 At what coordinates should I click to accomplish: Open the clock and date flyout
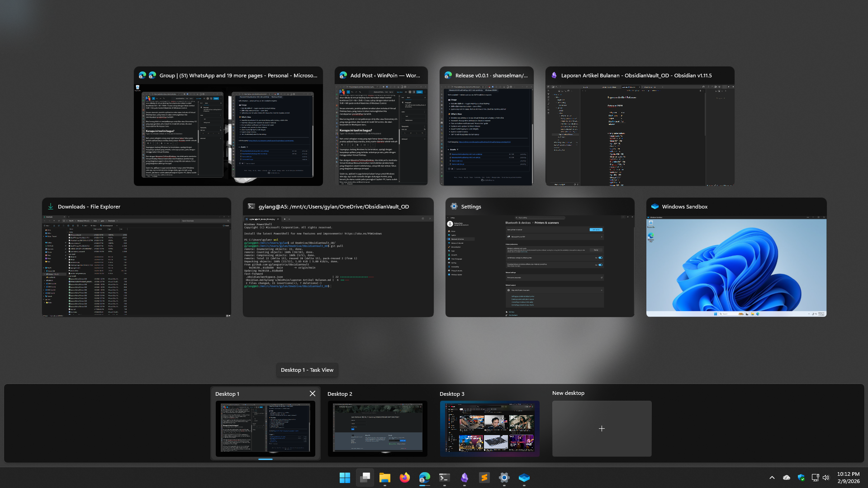pos(848,478)
